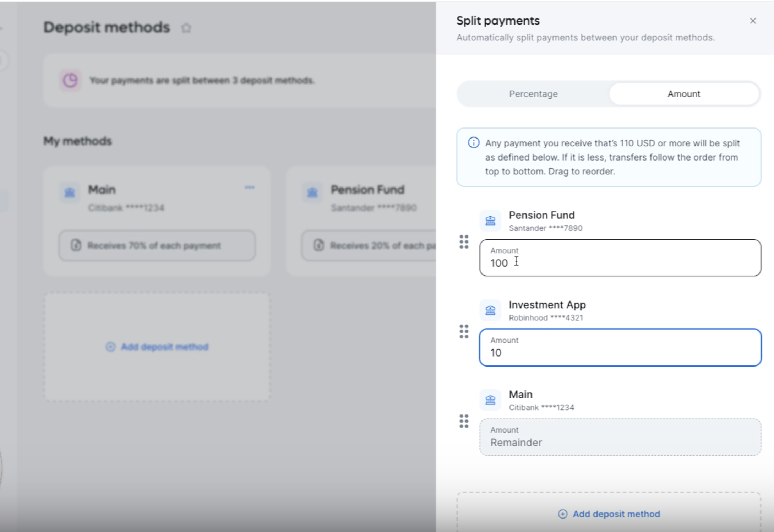Click plus icon beside panel's Add deposit method
This screenshot has width=774, height=532.
562,514
